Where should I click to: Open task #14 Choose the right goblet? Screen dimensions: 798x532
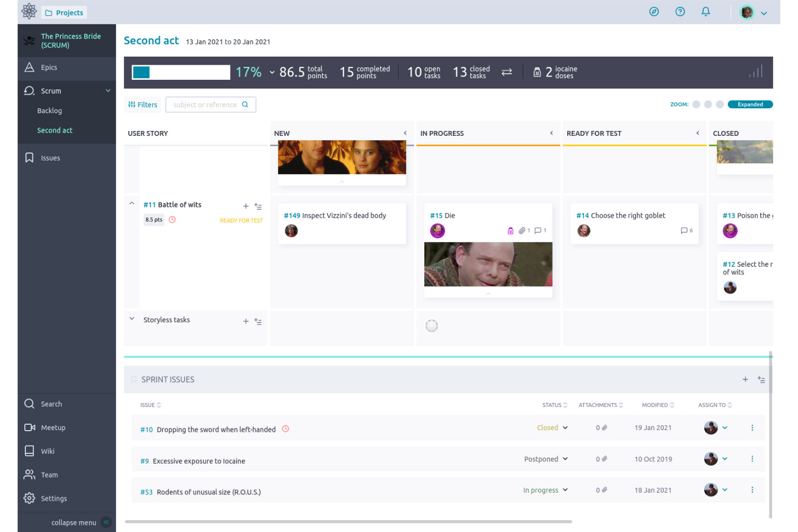621,216
